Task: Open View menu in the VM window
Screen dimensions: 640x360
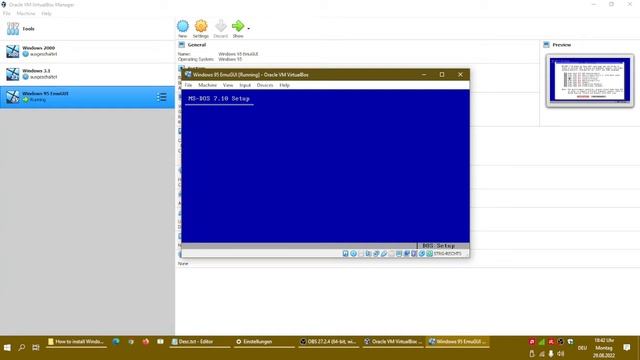Action: pyautogui.click(x=228, y=85)
